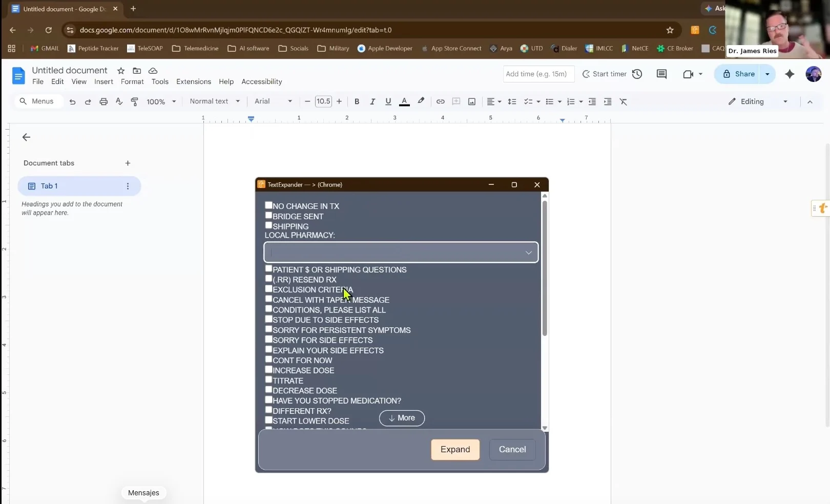Open the Editing mode dropdown

[x=758, y=101]
